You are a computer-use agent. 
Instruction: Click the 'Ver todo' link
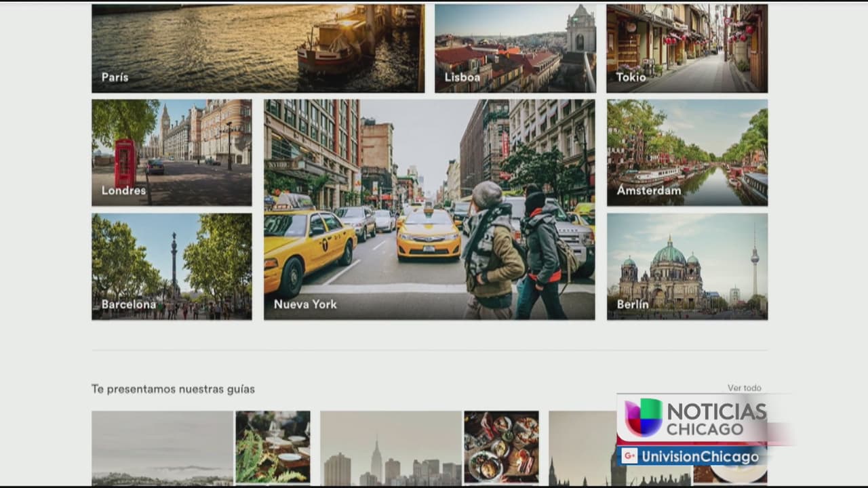[x=744, y=388]
